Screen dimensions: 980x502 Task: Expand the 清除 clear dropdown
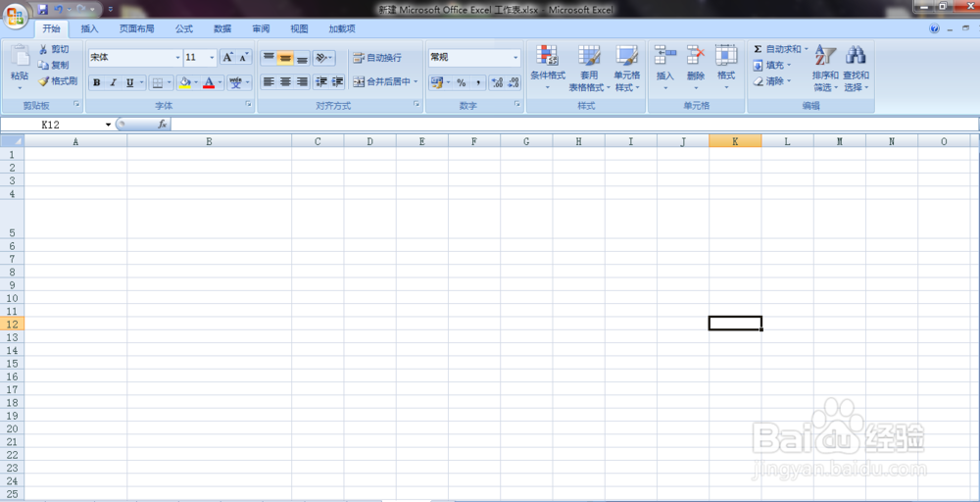pos(789,81)
